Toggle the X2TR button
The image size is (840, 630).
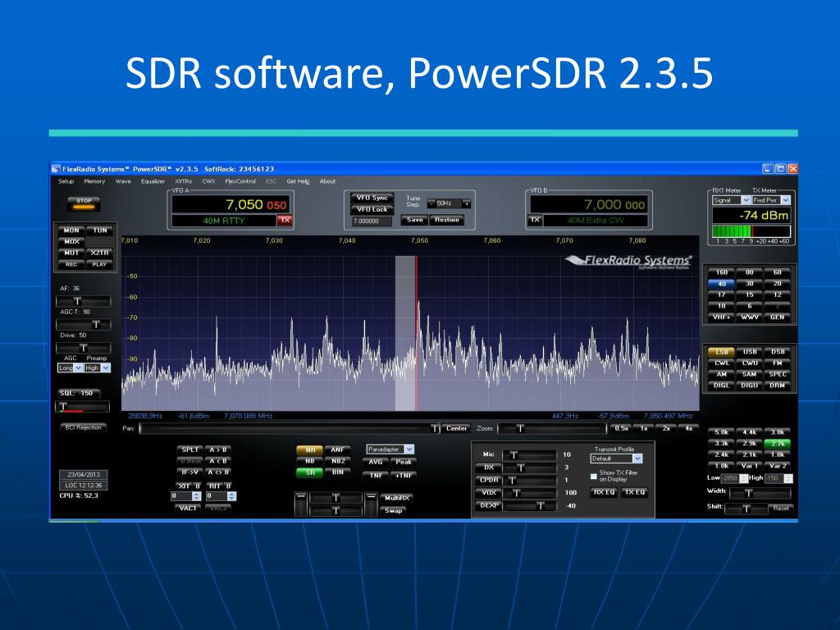[99, 253]
